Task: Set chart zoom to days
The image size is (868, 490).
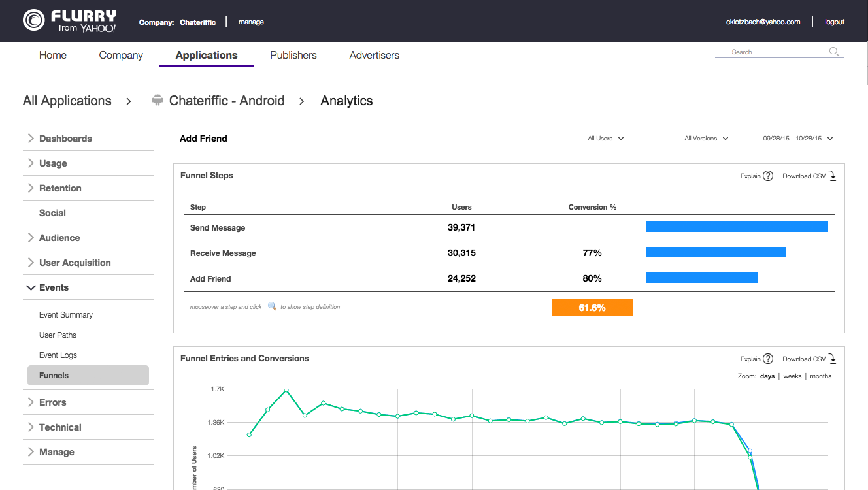Action: tap(767, 376)
